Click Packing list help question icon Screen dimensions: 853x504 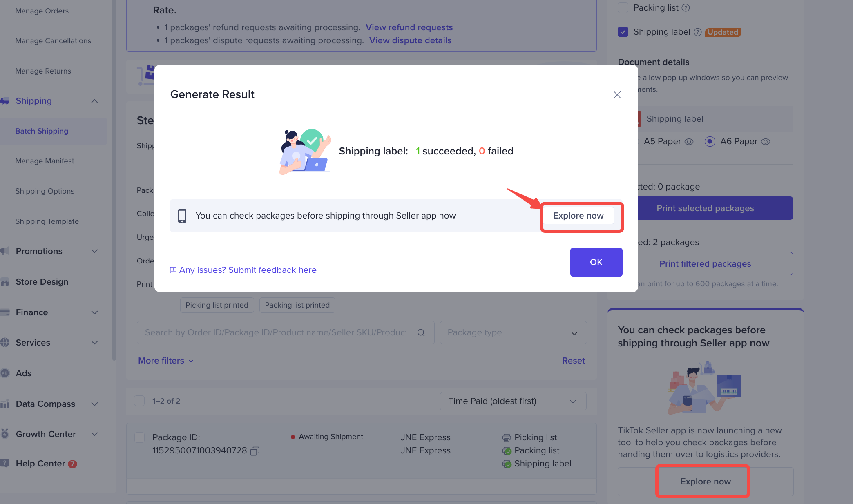[x=686, y=8]
